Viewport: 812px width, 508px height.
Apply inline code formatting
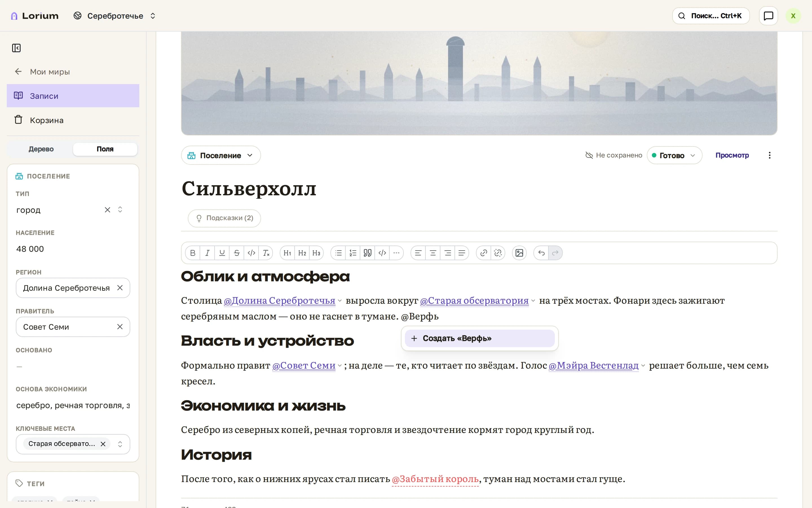click(251, 253)
